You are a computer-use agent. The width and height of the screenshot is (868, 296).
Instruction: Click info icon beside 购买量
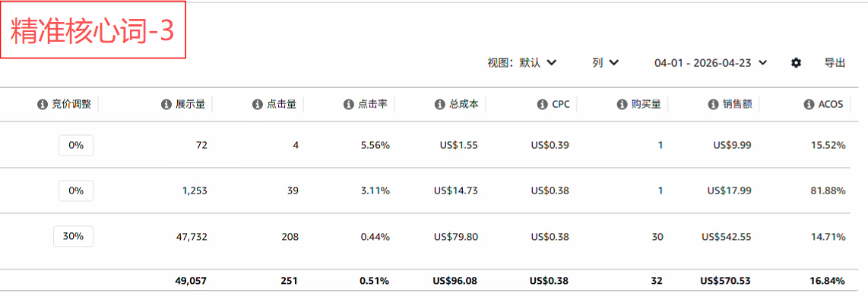(622, 104)
